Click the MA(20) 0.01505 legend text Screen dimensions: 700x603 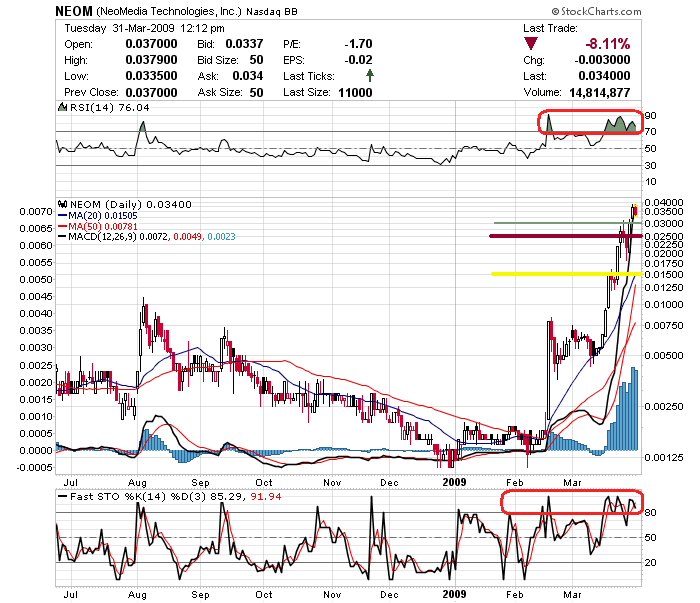click(103, 216)
